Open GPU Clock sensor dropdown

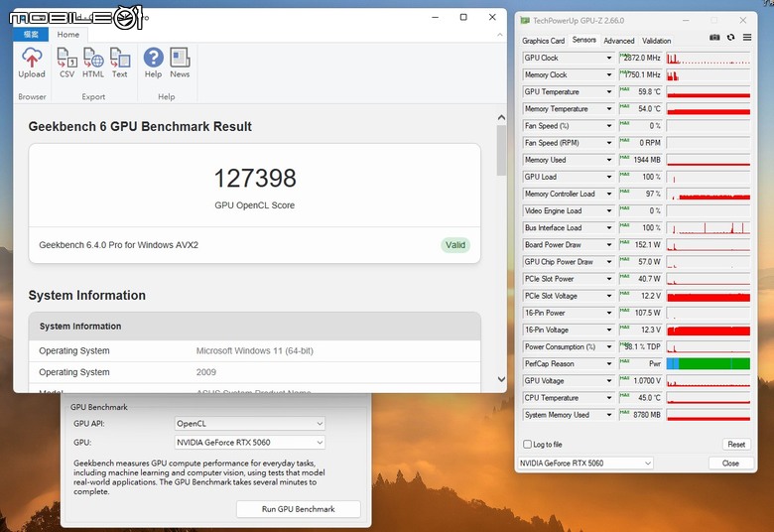tap(608, 58)
